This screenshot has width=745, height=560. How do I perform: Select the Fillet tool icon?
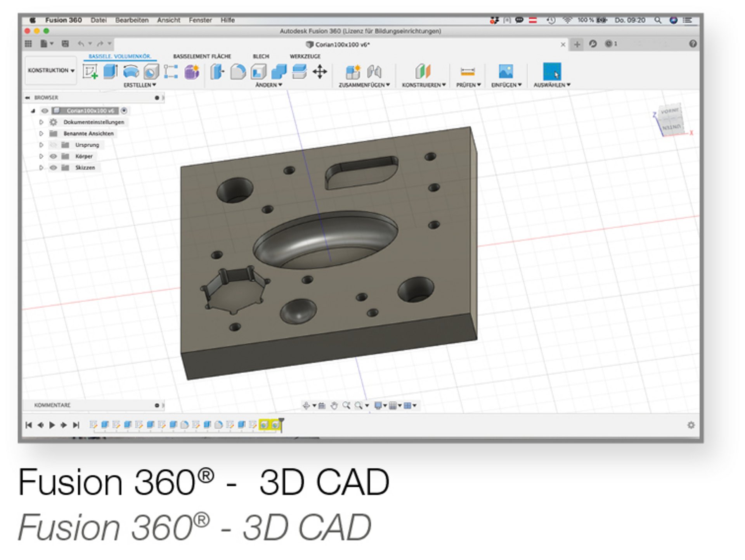click(x=238, y=72)
